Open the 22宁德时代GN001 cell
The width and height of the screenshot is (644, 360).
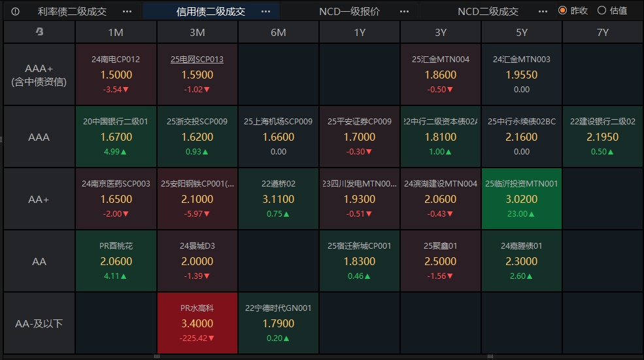[279, 323]
